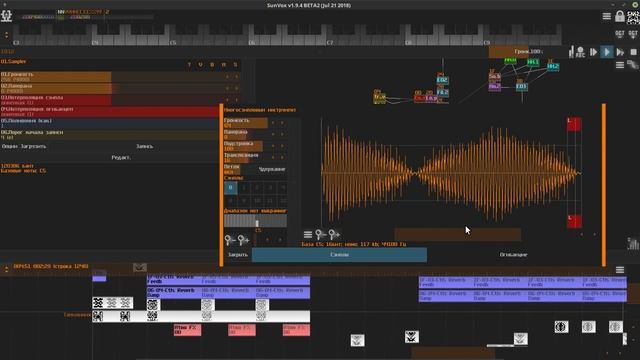Open 03 Интерполяция сэмпла dropdown
The height and width of the screenshot is (360, 640).
[120, 100]
